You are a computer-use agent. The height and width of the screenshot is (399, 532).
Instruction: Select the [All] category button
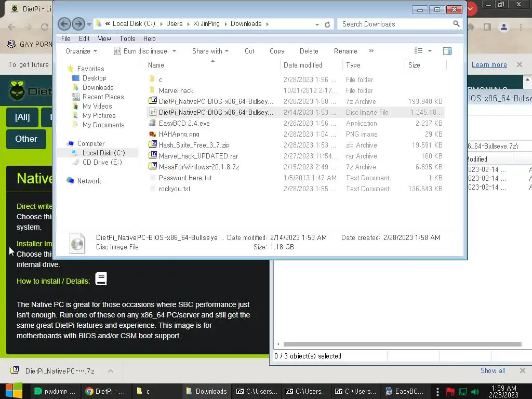(x=22, y=117)
